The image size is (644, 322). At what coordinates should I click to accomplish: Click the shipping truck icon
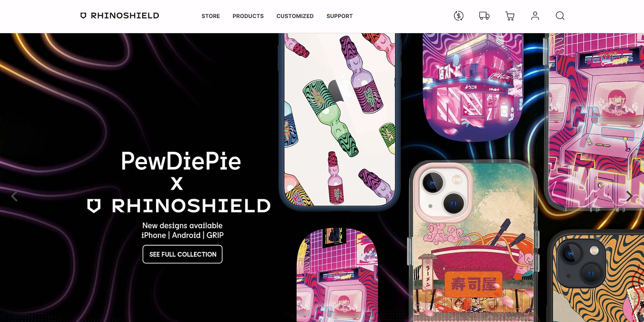pyautogui.click(x=484, y=16)
